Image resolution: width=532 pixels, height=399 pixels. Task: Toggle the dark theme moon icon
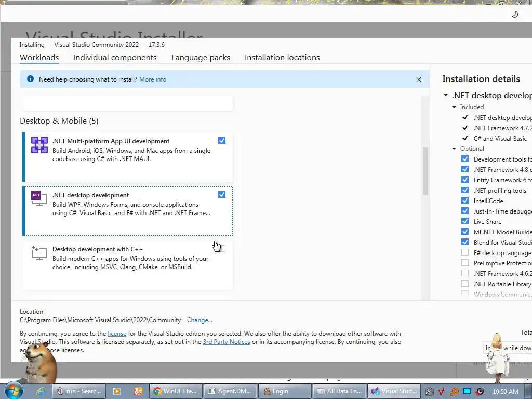tap(515, 14)
